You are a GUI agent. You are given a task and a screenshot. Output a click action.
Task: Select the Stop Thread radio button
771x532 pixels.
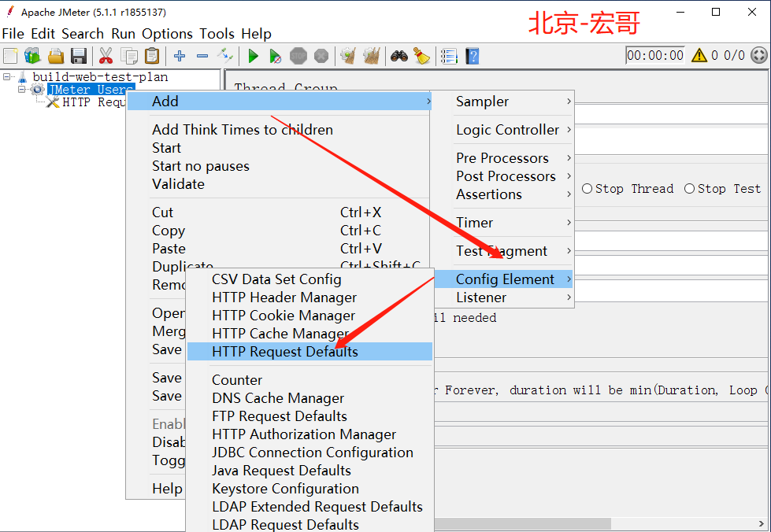[587, 189]
